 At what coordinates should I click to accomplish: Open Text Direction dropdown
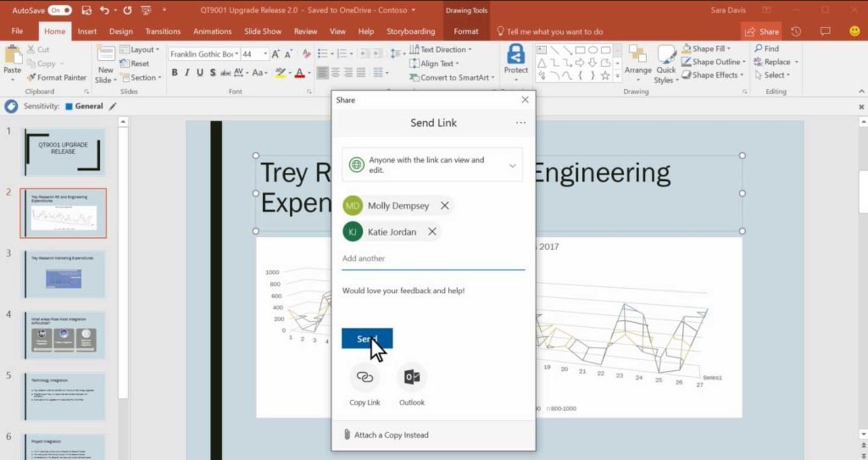[x=441, y=49]
